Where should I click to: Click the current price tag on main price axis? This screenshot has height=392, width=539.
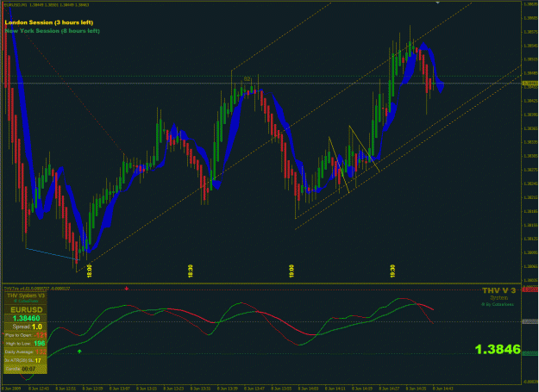pyautogui.click(x=530, y=83)
